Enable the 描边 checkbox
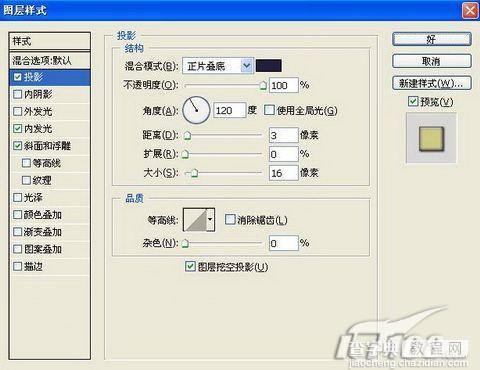 point(17,266)
